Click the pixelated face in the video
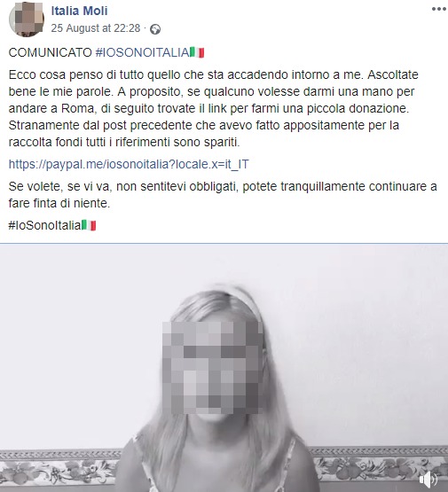Viewport: 448px width, 492px height. coord(213,368)
